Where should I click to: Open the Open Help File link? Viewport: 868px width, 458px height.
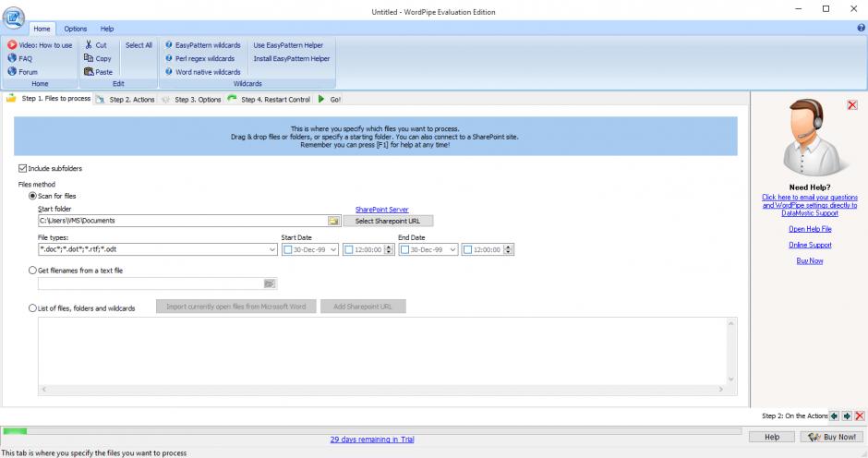tap(809, 229)
